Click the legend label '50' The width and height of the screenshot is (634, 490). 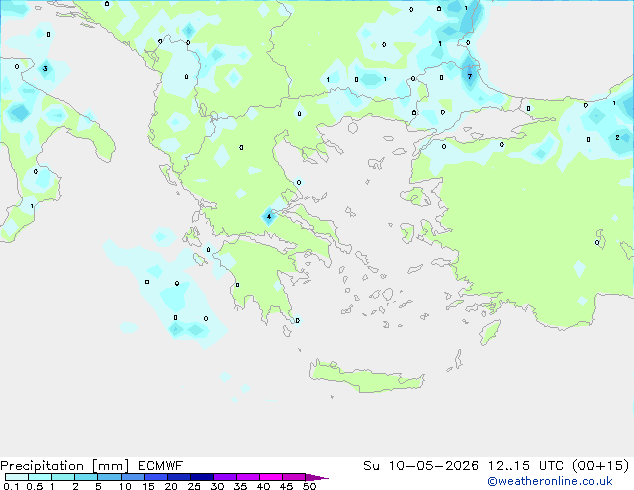point(309,486)
